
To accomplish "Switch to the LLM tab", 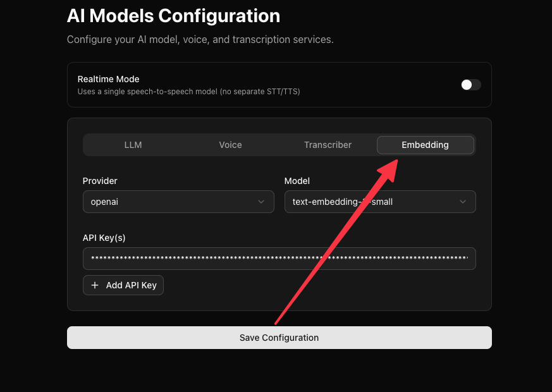I will 133,145.
